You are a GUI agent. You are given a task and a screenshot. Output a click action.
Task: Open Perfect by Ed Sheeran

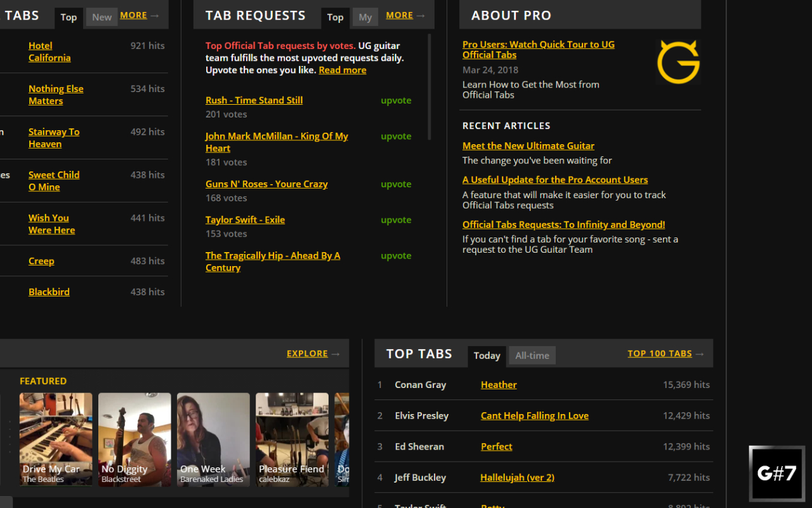click(x=497, y=447)
